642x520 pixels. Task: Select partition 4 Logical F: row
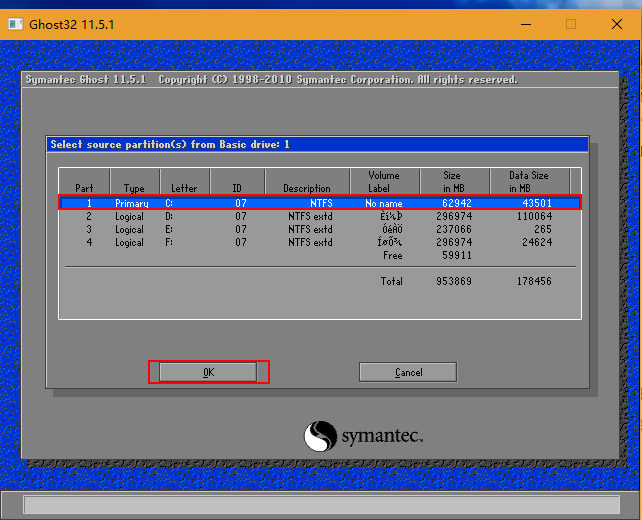pyautogui.click(x=320, y=242)
